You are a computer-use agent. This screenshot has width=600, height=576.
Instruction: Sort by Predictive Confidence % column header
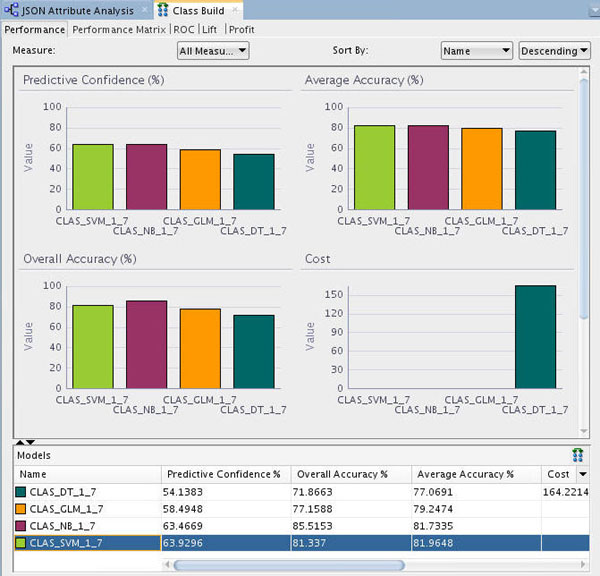(225, 474)
